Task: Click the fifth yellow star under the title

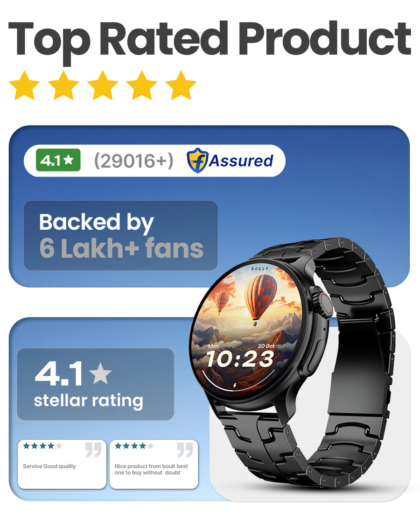Action: (181, 85)
